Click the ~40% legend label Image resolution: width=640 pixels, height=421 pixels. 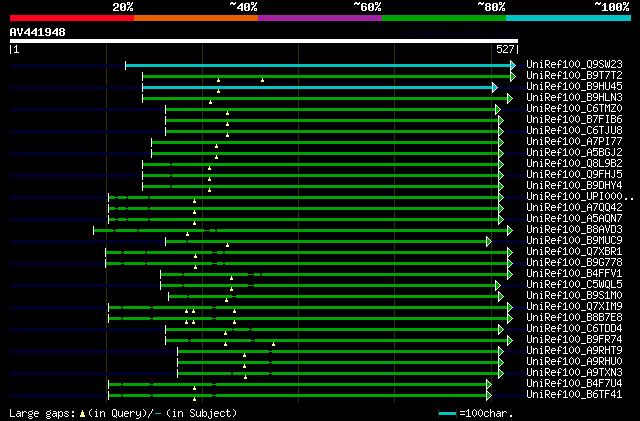243,7
